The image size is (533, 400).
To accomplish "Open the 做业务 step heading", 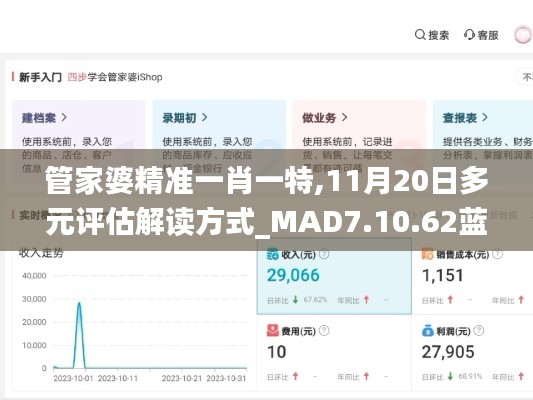I will tap(319, 118).
